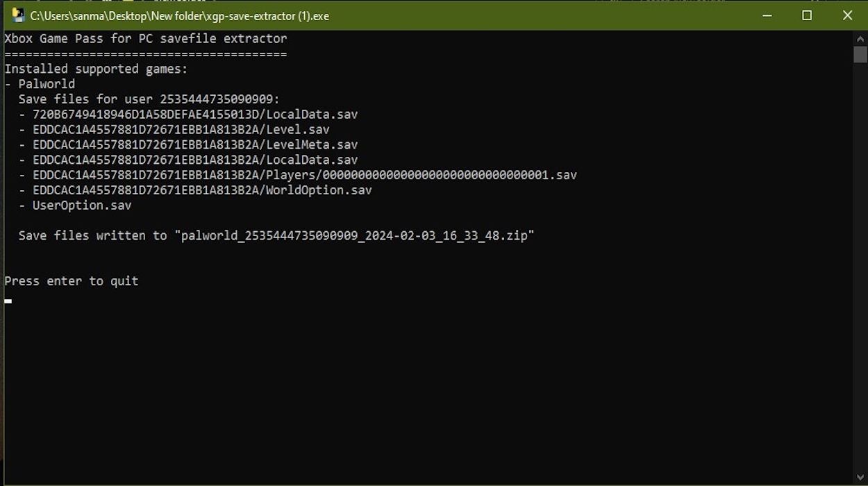Close the xgp-save-extractor window
This screenshot has height=486, width=868.
click(847, 15)
